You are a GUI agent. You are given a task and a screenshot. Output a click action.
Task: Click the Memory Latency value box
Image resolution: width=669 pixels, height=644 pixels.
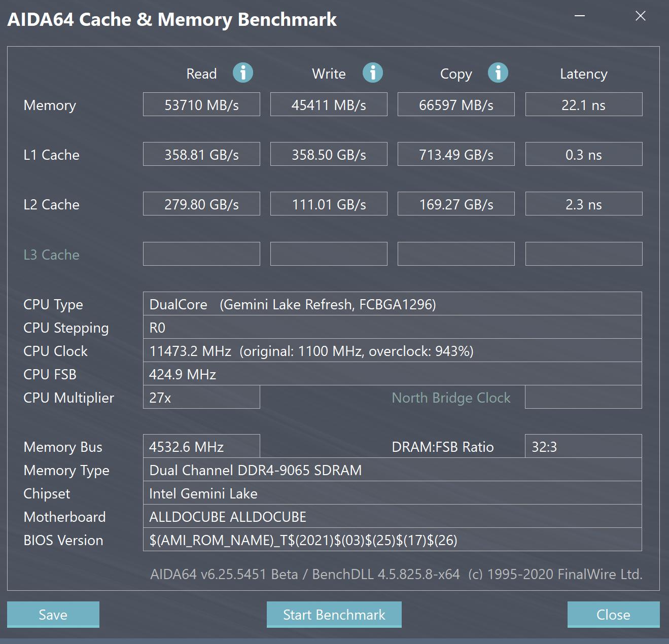583,104
